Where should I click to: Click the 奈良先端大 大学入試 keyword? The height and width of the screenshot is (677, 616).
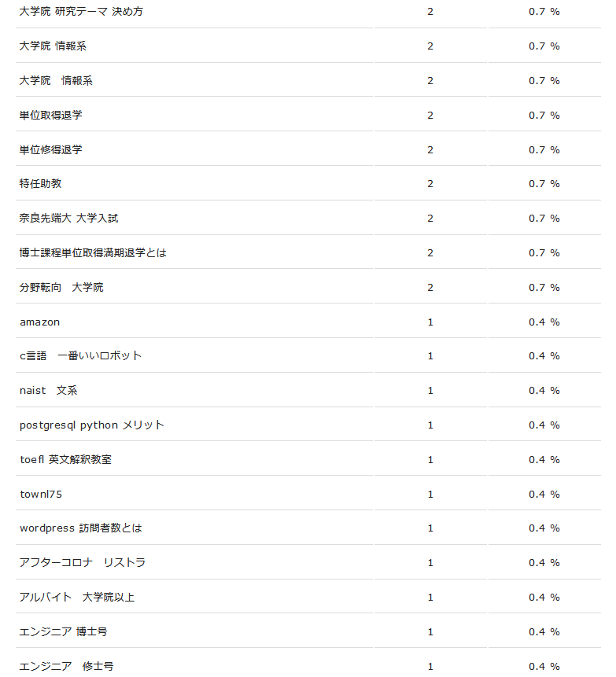point(68,219)
